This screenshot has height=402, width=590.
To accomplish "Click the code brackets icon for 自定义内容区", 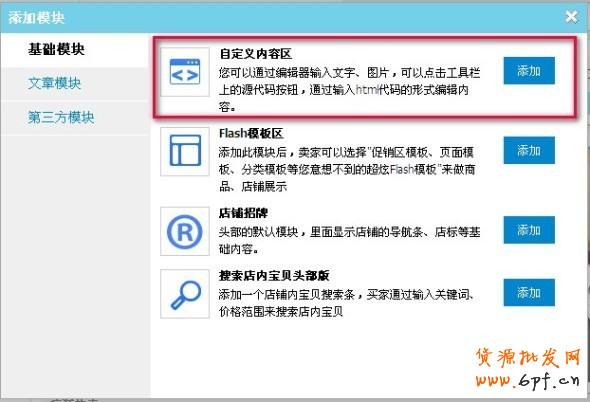I will (x=185, y=72).
